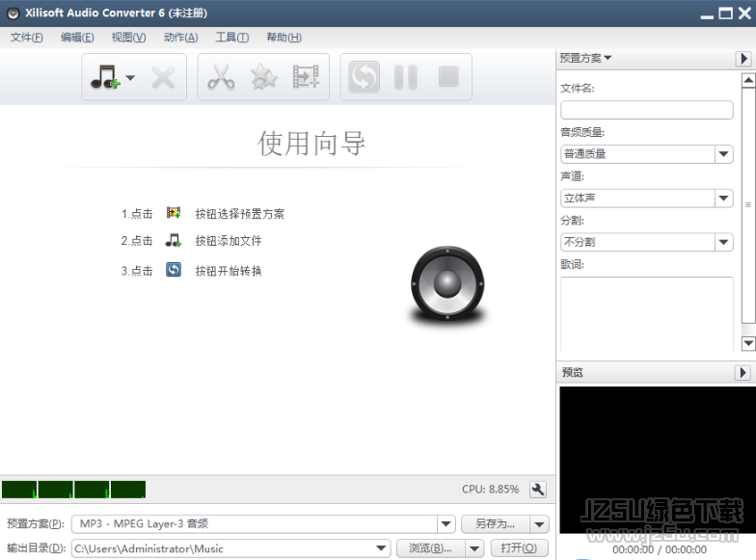Click inside the 歌词 text area
This screenshot has width=756, height=560.
(646, 313)
